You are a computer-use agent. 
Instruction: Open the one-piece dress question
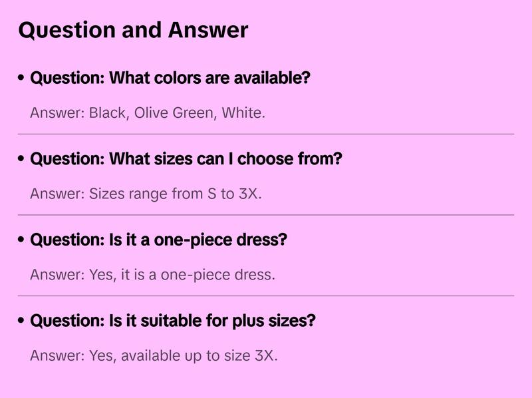pyautogui.click(x=158, y=240)
